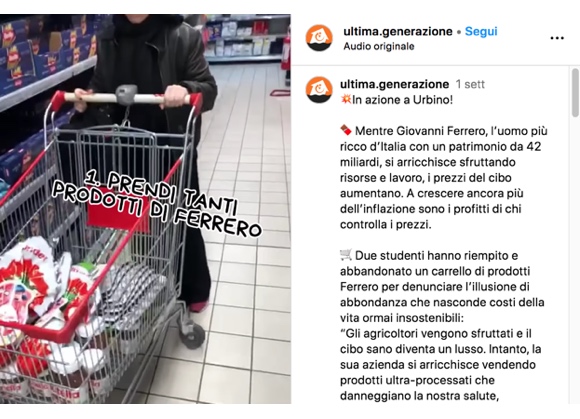Click the ultima.generazione header profile avatar
The width and height of the screenshot is (580, 419).
[x=319, y=38]
